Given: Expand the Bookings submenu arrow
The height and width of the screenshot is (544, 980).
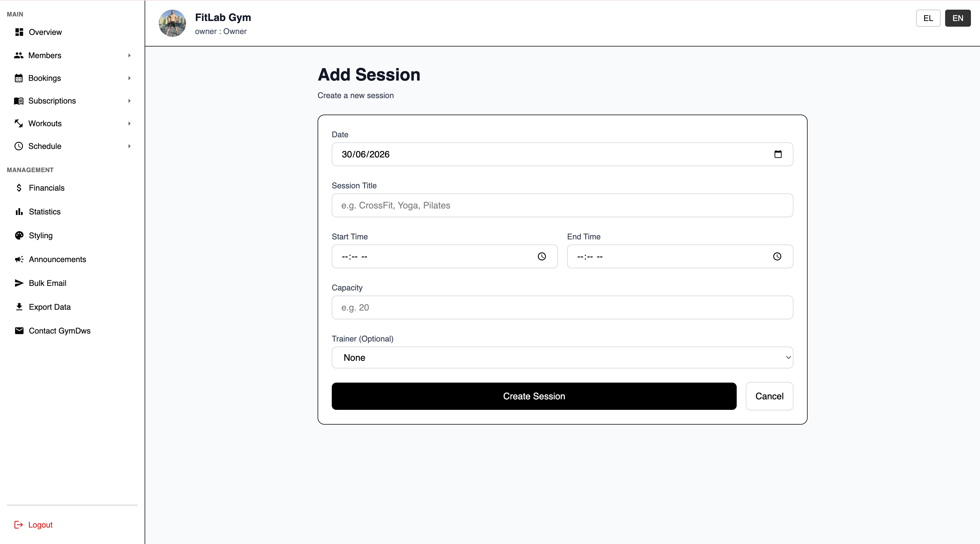Looking at the screenshot, I should point(129,78).
